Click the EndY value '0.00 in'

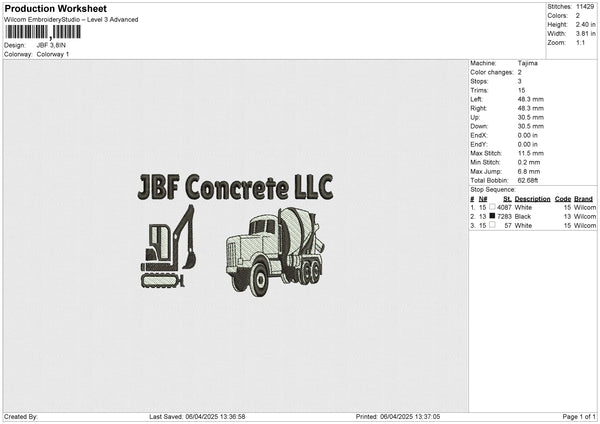point(528,144)
